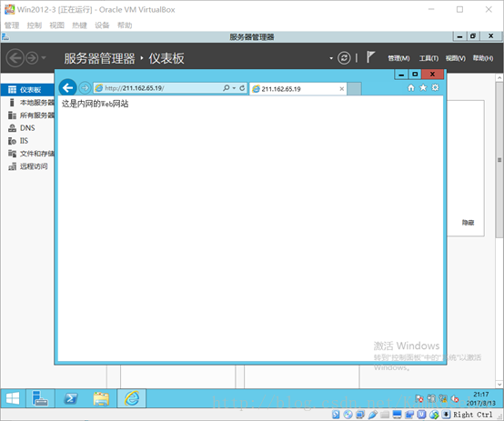Click VirtualBox display status icon
This screenshot has height=421, width=504.
[398, 415]
